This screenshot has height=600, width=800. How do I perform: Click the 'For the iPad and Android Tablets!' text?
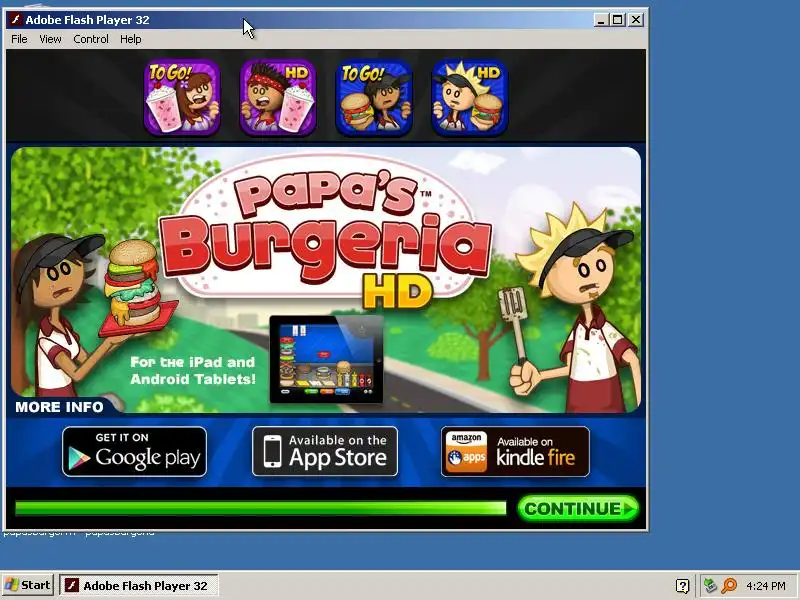(x=193, y=370)
